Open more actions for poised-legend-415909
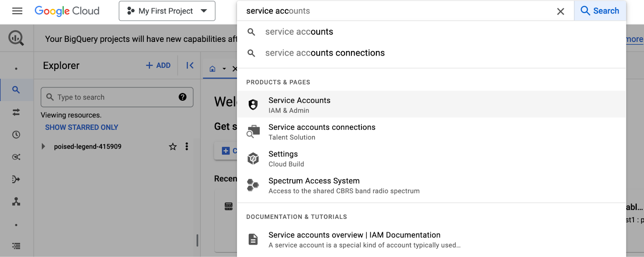 [x=187, y=147]
